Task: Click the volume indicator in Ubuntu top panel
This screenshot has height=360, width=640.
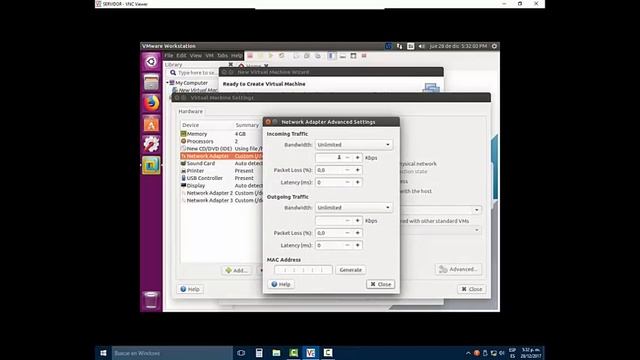Action: tap(422, 46)
